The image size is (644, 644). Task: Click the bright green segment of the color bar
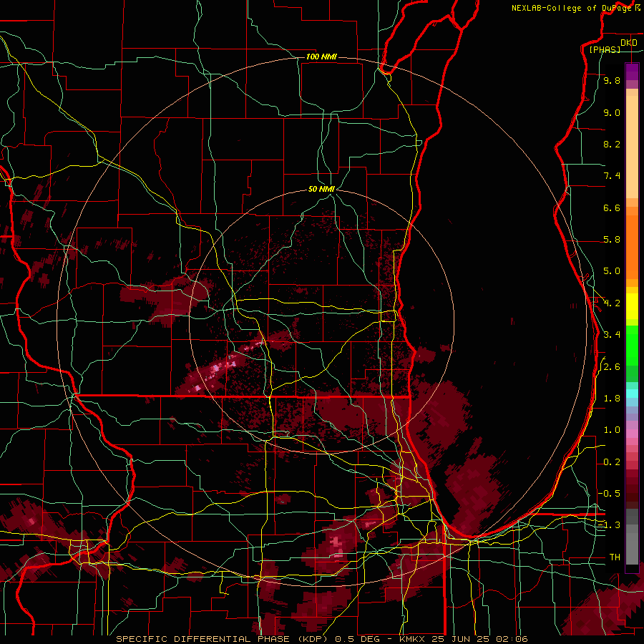pyautogui.click(x=632, y=345)
